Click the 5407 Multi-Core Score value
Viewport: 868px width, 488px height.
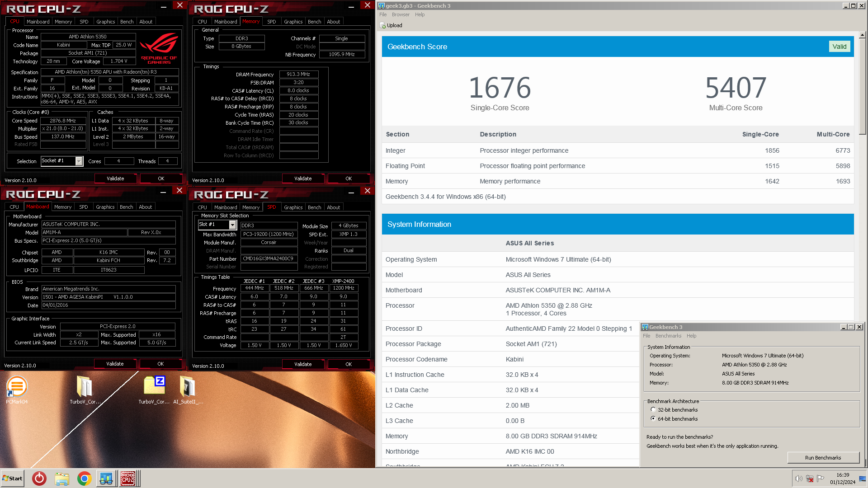coord(736,87)
